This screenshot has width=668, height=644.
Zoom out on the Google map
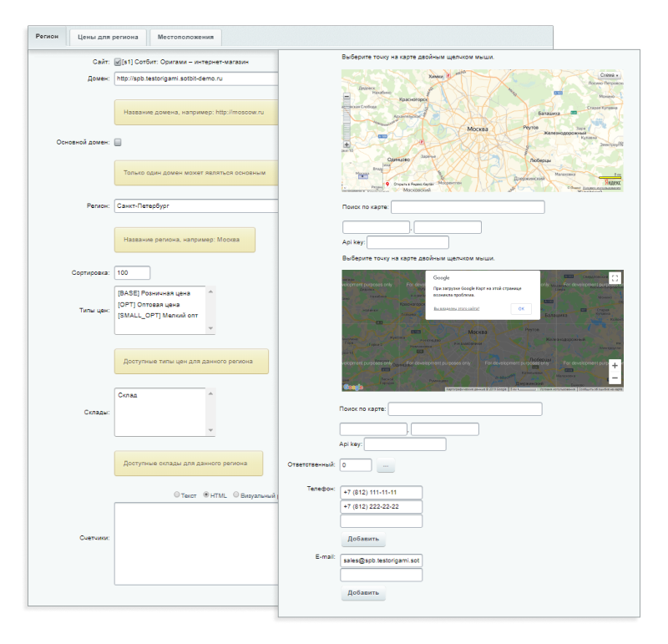615,378
